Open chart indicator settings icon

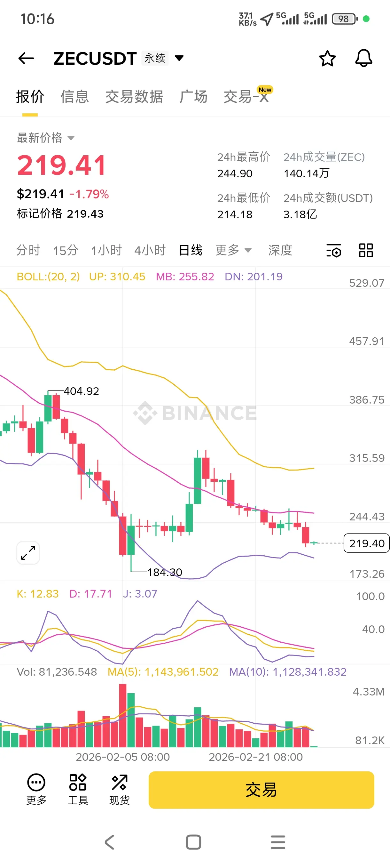coord(333,250)
